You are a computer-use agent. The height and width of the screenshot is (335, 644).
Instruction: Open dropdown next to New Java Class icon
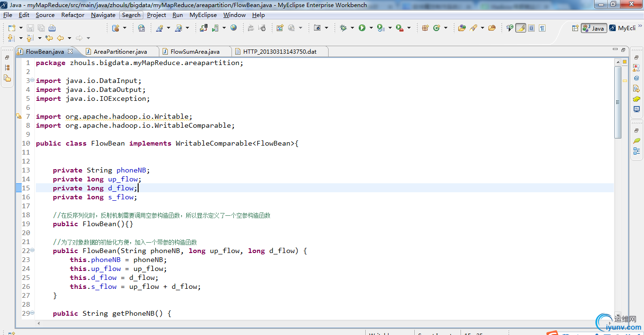(446, 28)
